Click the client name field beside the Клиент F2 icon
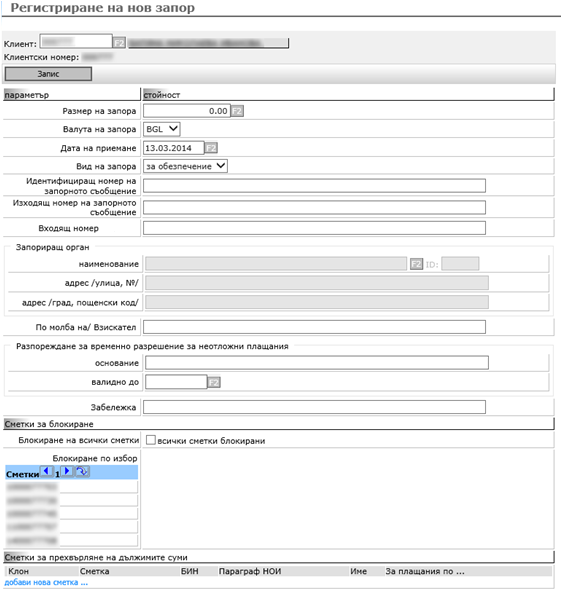562x605 pixels. (x=208, y=43)
